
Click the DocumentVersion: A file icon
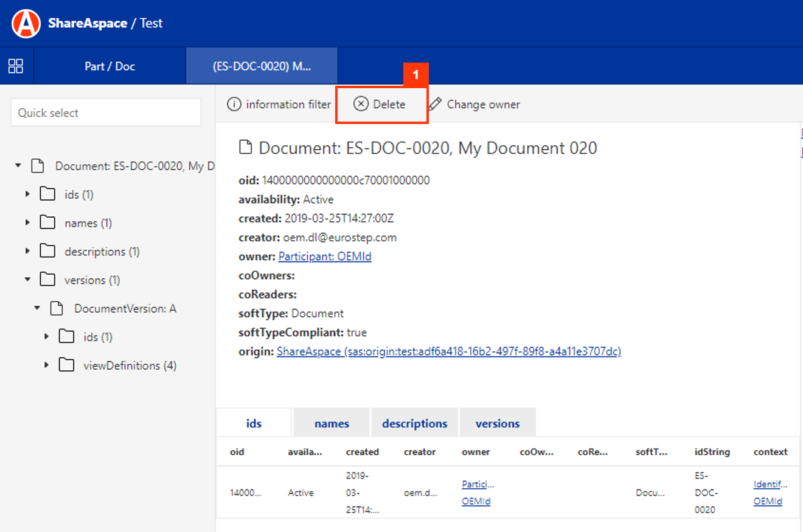[x=57, y=308]
